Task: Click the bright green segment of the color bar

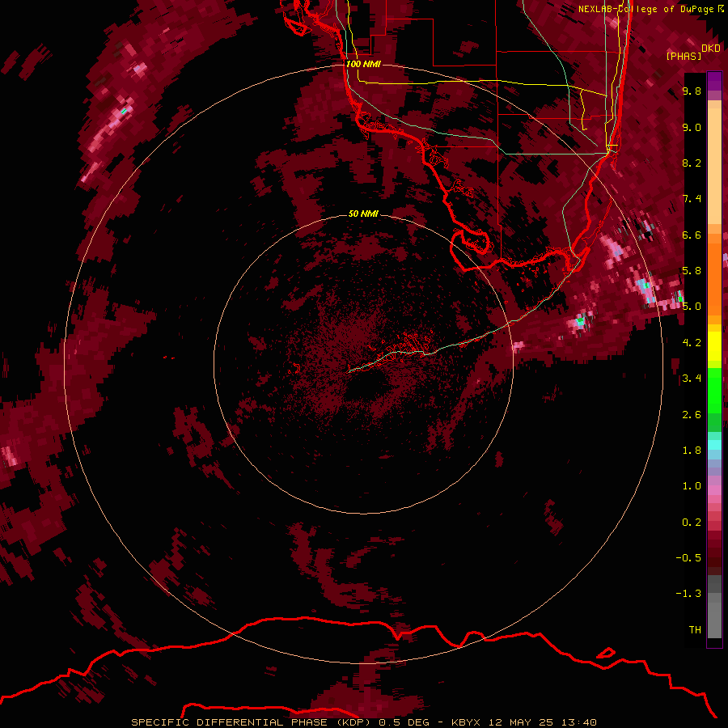Action: pos(714,392)
